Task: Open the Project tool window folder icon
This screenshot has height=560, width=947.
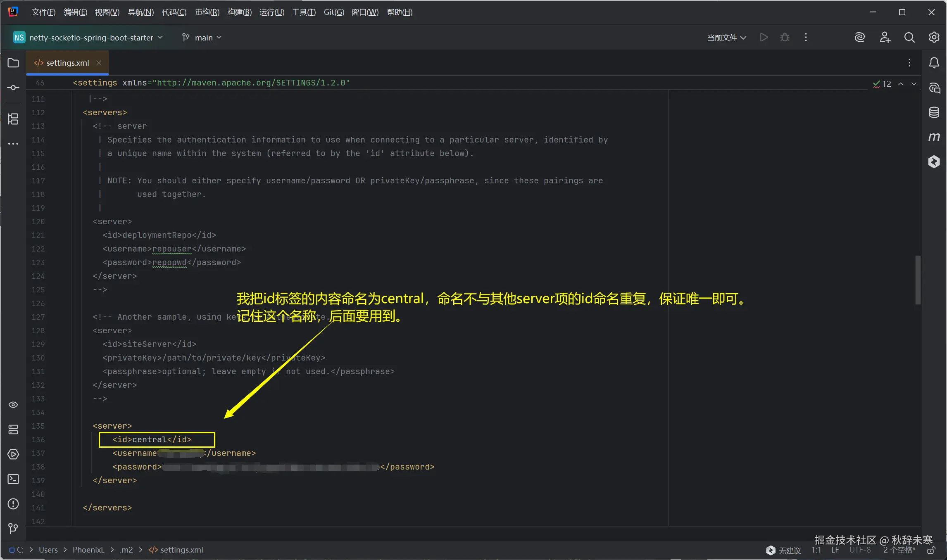Action: tap(13, 63)
